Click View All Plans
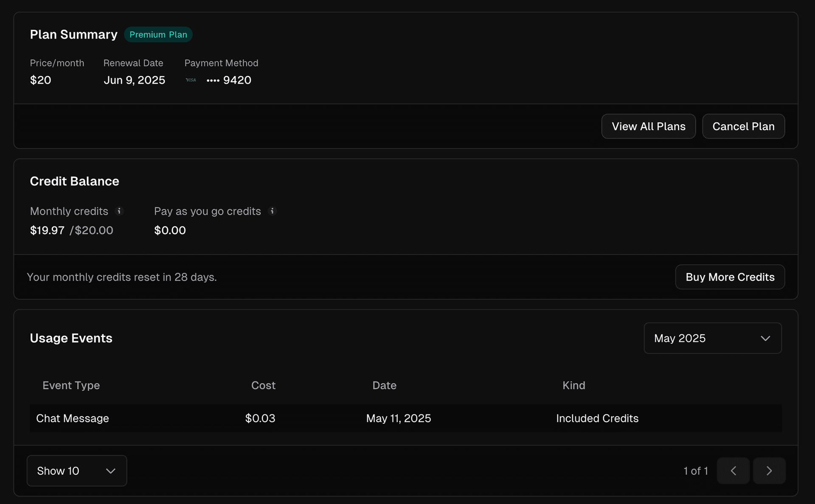This screenshot has width=815, height=504. [648, 126]
